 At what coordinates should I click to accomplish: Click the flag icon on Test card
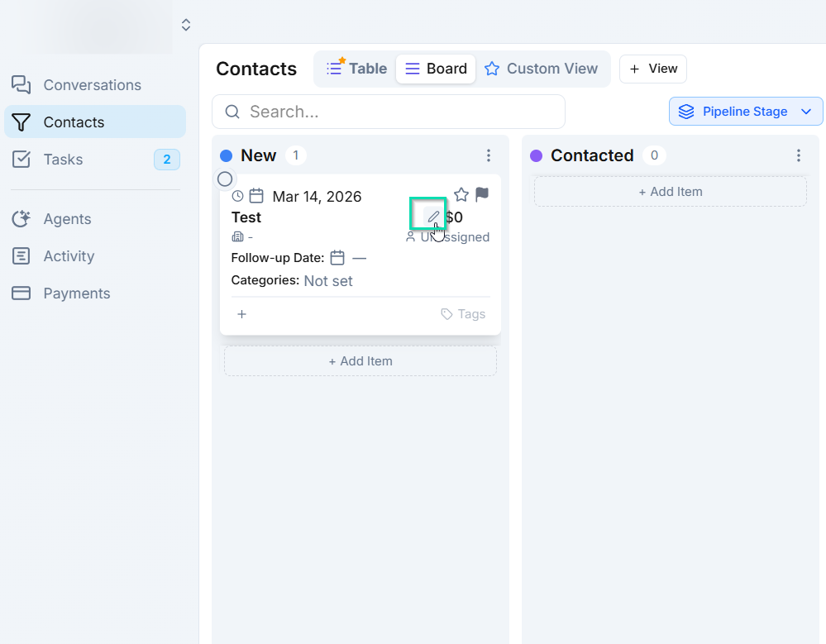tap(481, 195)
